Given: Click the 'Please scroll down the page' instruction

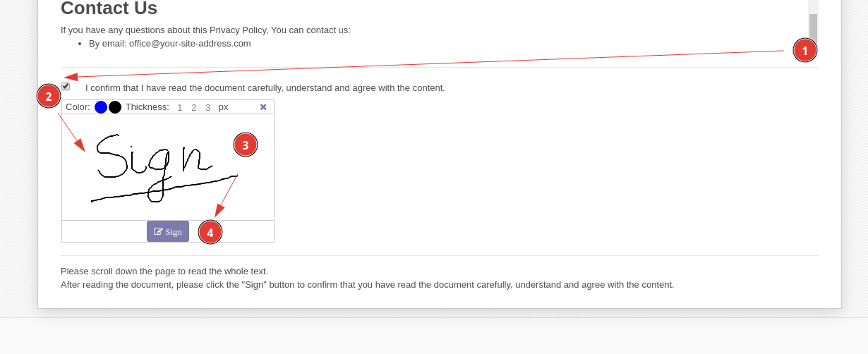Looking at the screenshot, I should point(164,271).
